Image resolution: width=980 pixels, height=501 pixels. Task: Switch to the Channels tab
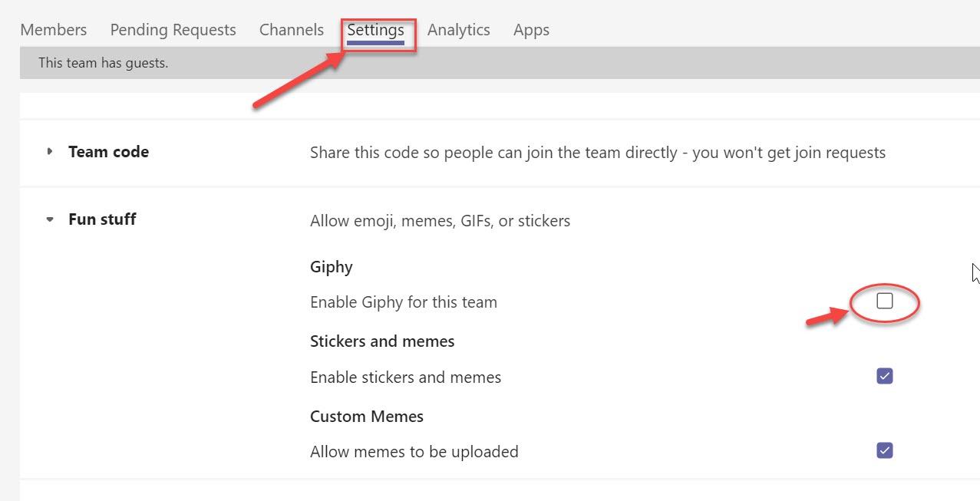click(x=291, y=29)
